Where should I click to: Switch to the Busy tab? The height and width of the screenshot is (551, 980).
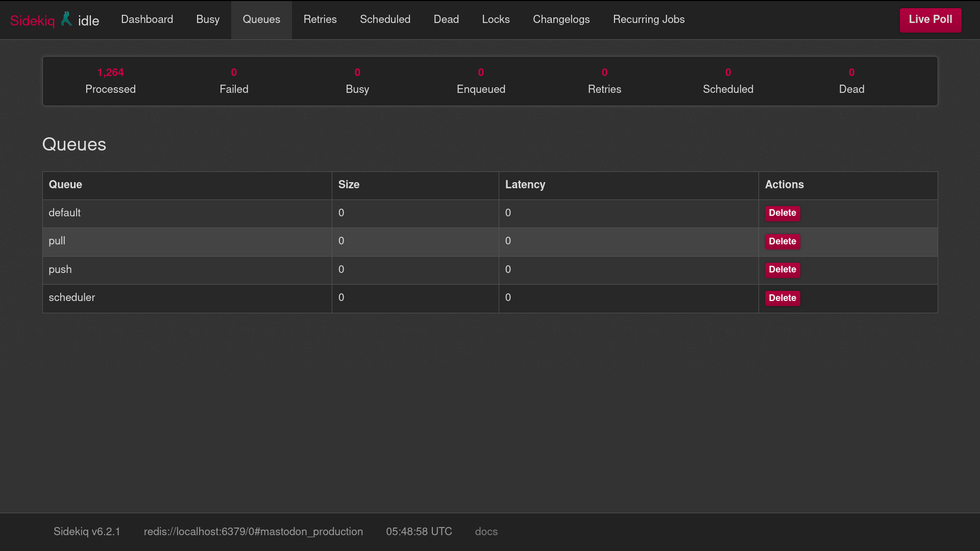coord(208,19)
